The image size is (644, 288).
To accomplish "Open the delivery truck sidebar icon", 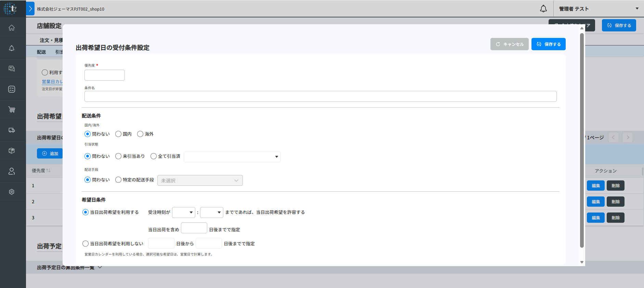I will [12, 130].
